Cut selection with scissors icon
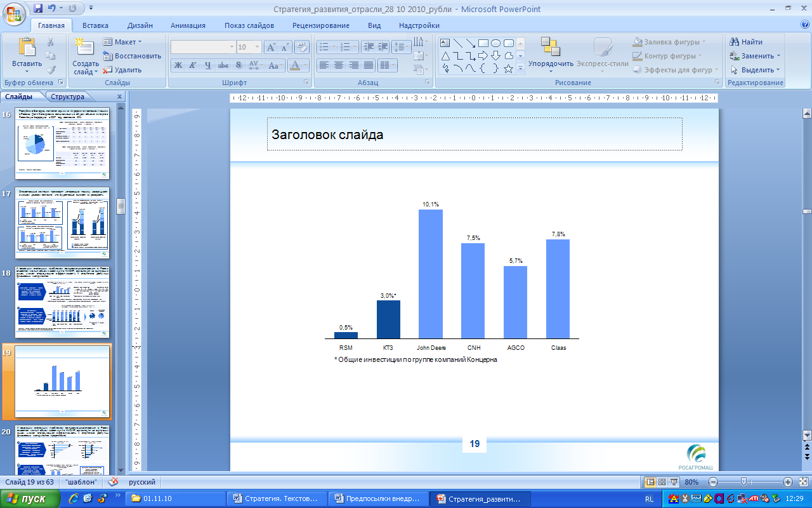The image size is (812, 508). [51, 42]
